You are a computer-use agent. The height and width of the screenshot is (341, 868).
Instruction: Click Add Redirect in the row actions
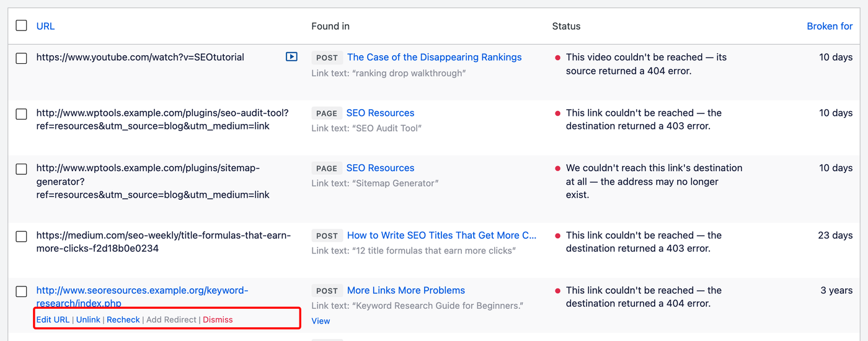click(x=172, y=319)
